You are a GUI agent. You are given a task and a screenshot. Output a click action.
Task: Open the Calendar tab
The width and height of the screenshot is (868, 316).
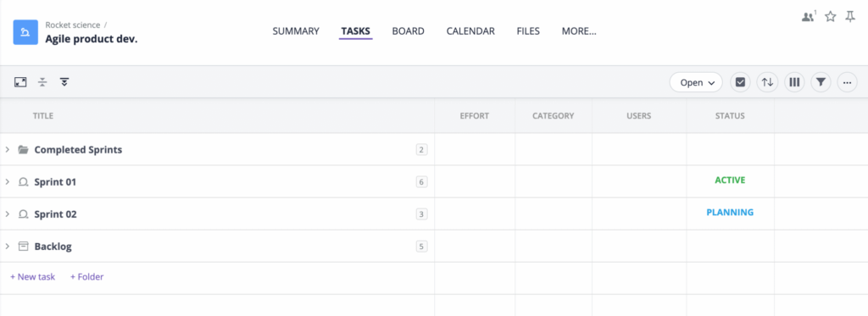tap(470, 31)
